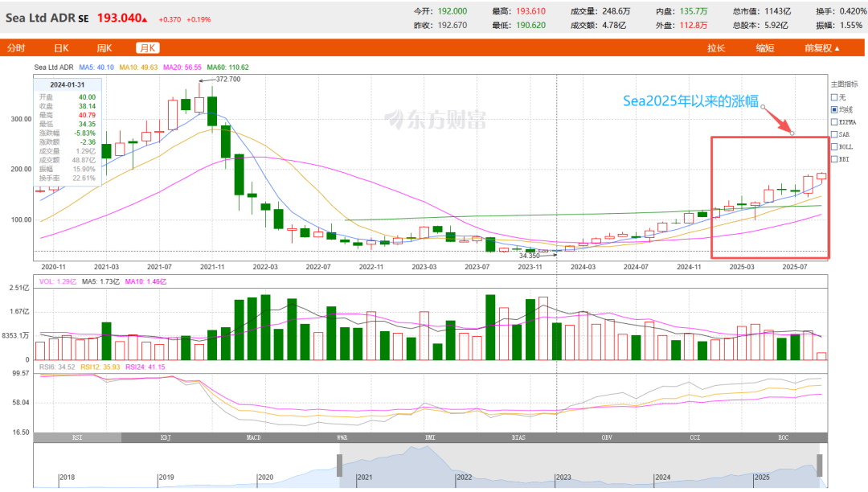Select the CCI indicator button

coord(694,437)
